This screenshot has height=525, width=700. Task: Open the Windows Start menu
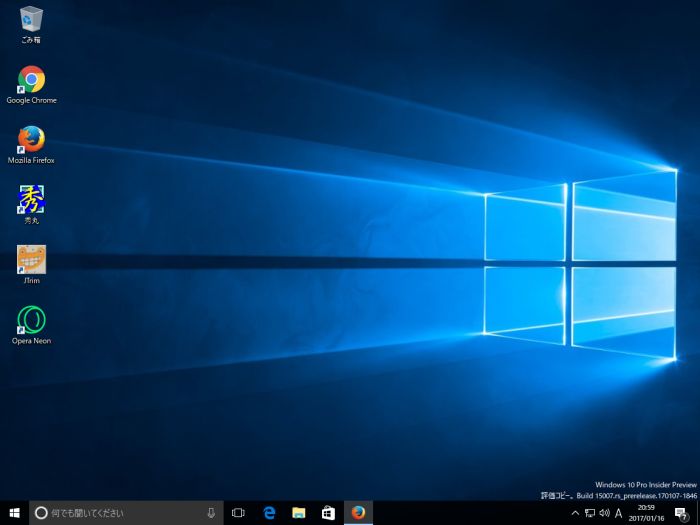pyautogui.click(x=14, y=513)
